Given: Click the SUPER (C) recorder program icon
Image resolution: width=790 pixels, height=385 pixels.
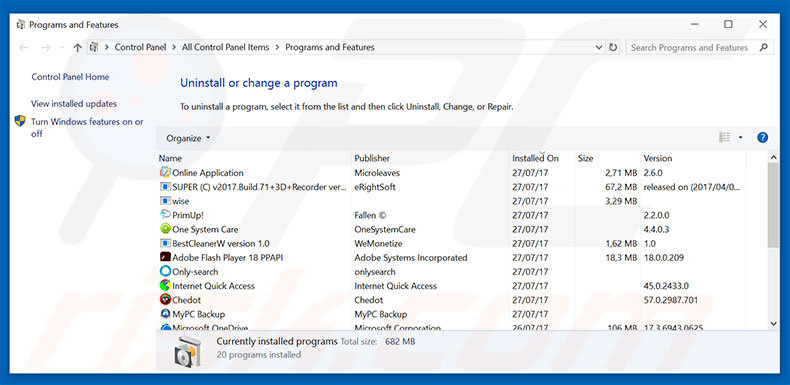Looking at the screenshot, I should (x=165, y=186).
